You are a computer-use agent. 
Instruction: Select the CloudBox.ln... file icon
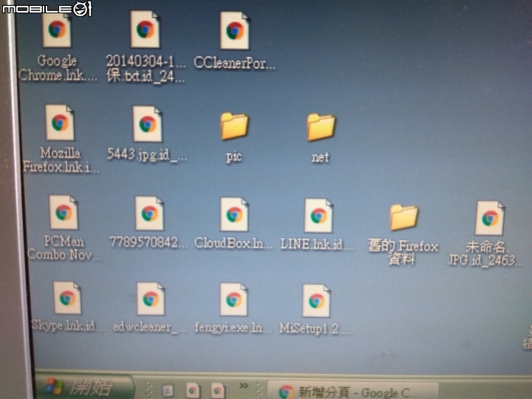(x=234, y=215)
